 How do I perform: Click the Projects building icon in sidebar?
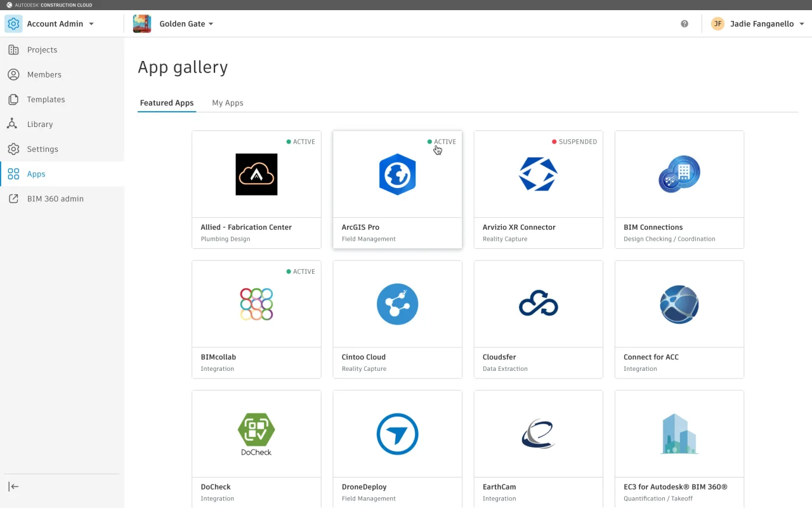[13, 50]
